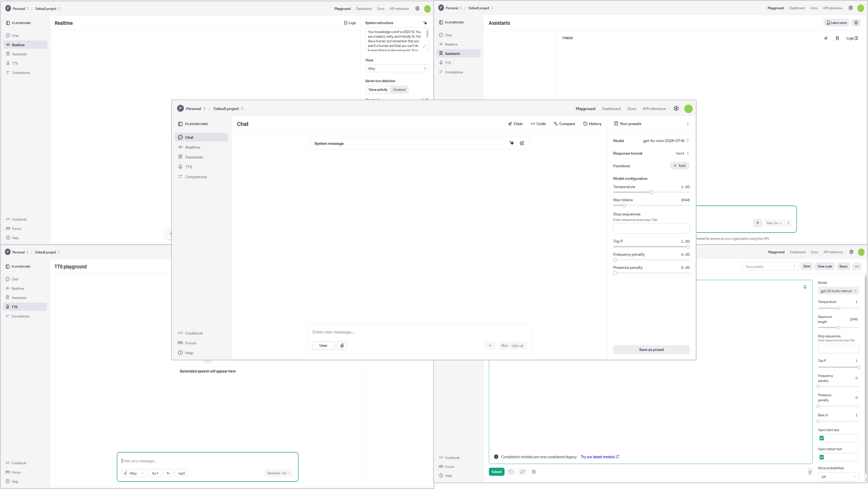
Task: Click the microphone icon in the Completions editor
Action: click(805, 287)
